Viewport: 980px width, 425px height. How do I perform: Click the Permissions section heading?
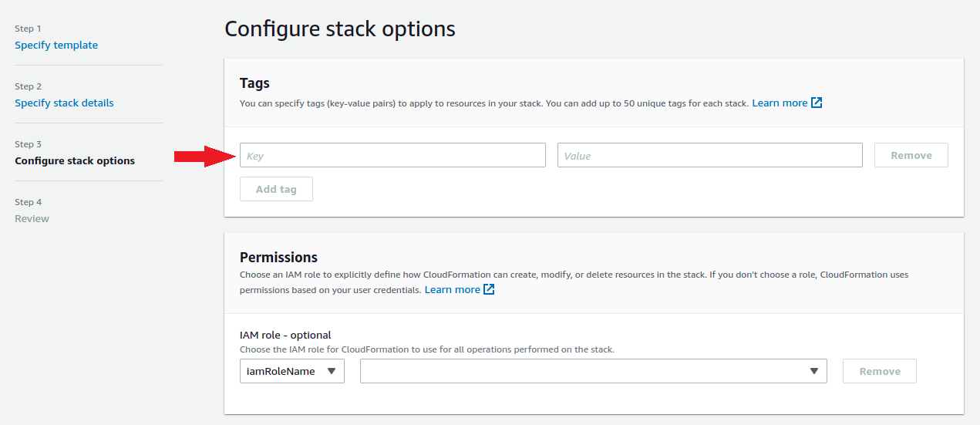click(x=278, y=257)
